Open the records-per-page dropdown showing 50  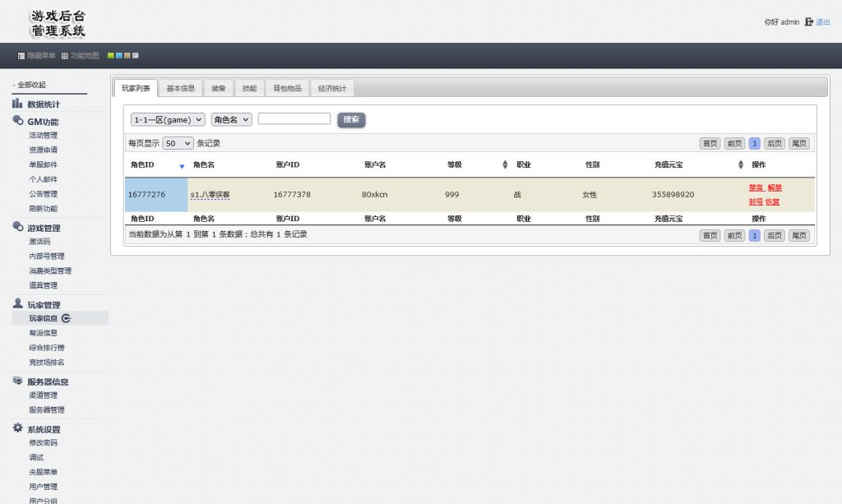[178, 143]
